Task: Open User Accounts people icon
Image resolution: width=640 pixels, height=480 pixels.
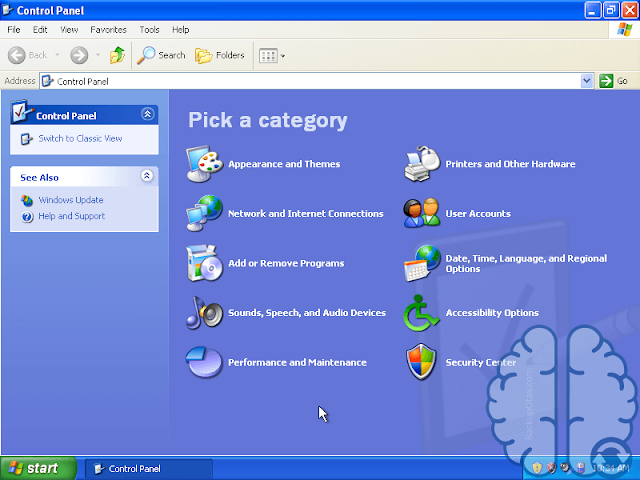Action: 422,213
